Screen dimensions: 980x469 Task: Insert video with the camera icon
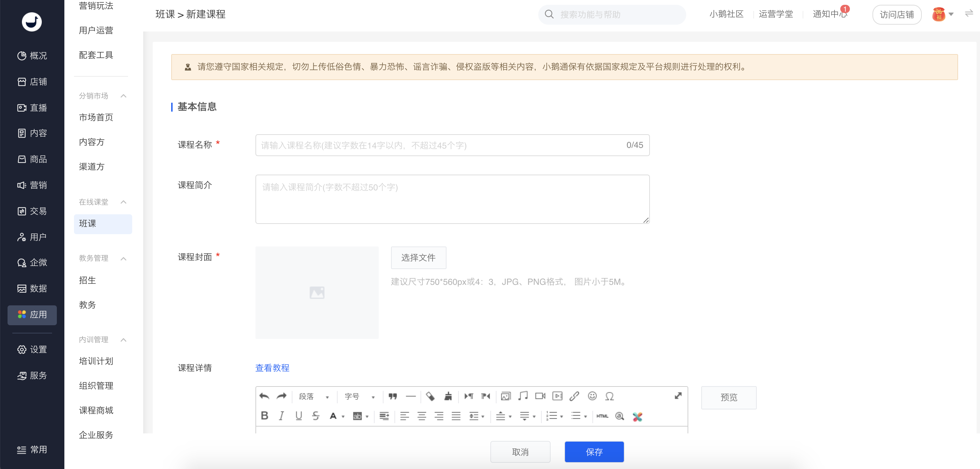(540, 396)
